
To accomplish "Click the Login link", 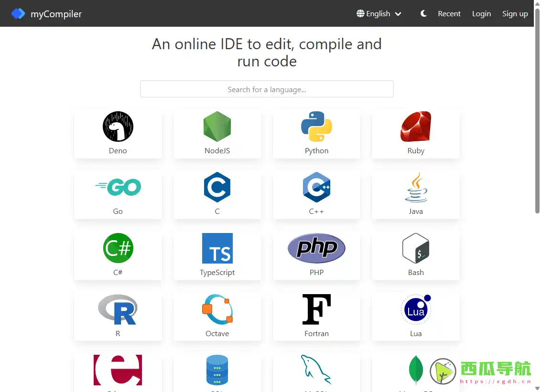I will (481, 13).
